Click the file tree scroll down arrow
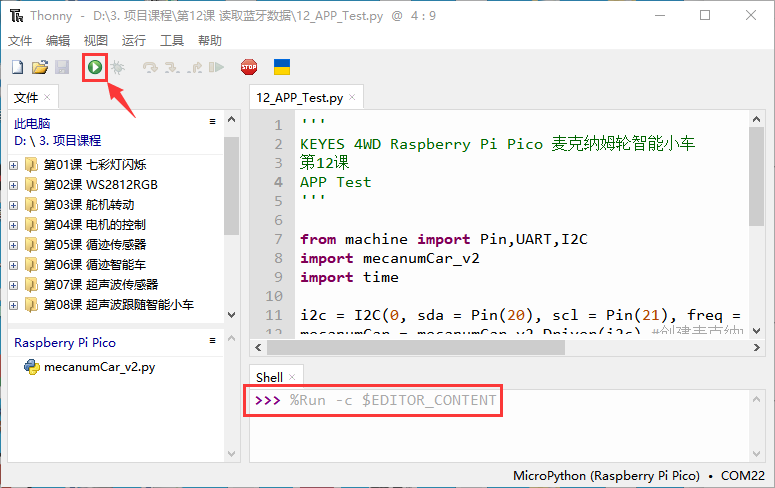The height and width of the screenshot is (488, 775). coord(231,315)
